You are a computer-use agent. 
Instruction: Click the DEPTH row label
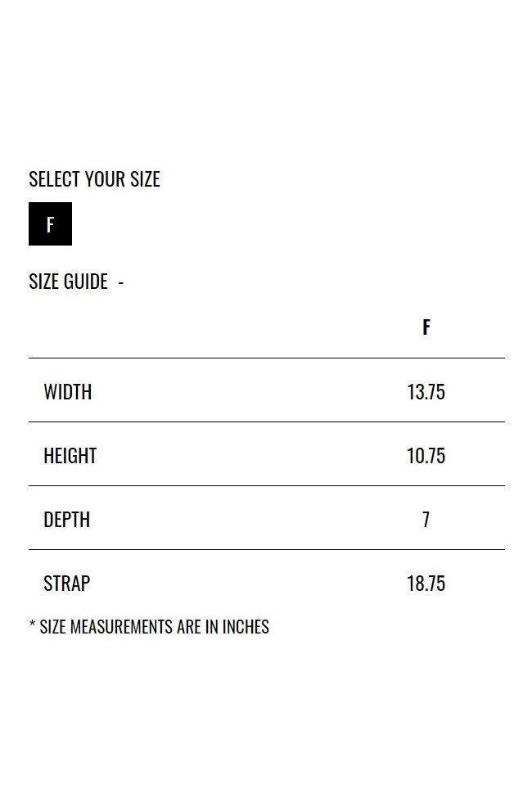click(x=66, y=520)
